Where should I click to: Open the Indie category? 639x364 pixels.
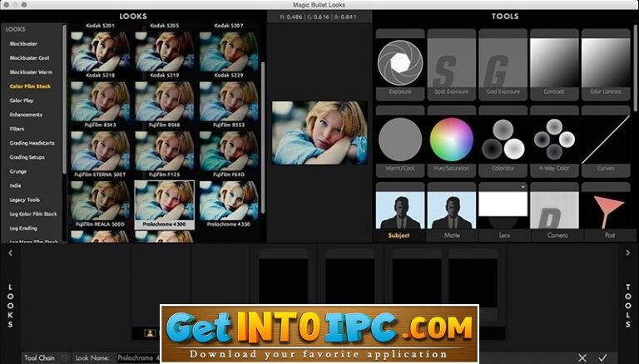16,185
